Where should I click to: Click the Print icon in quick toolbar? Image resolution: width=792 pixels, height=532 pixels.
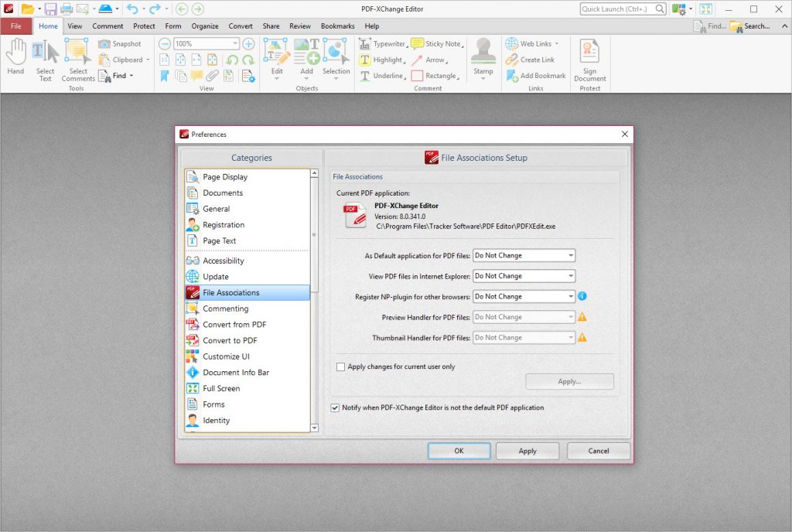[x=67, y=9]
